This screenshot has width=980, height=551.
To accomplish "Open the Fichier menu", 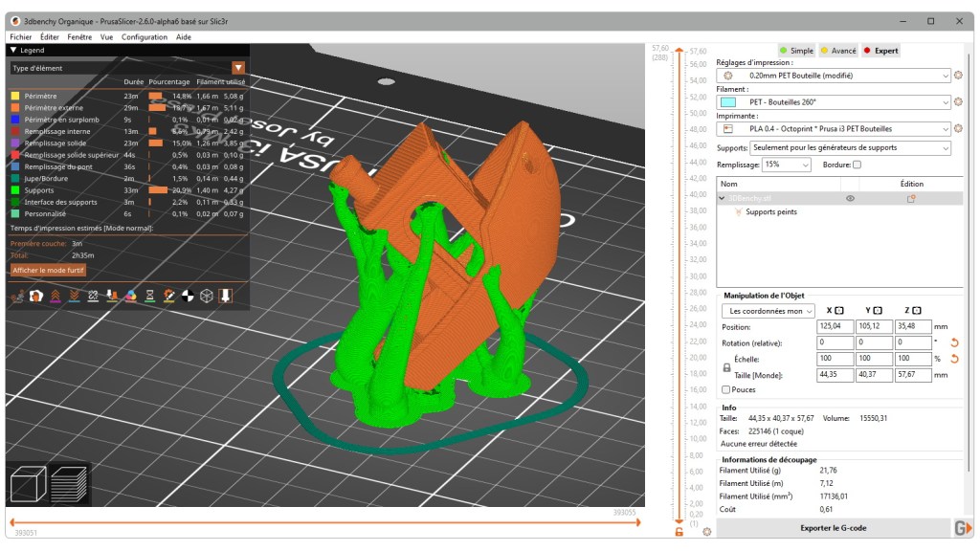I will click(20, 36).
